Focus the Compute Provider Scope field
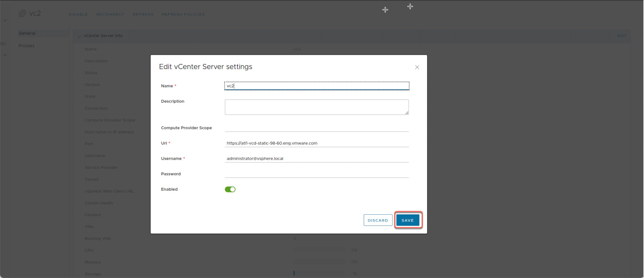 click(x=316, y=128)
